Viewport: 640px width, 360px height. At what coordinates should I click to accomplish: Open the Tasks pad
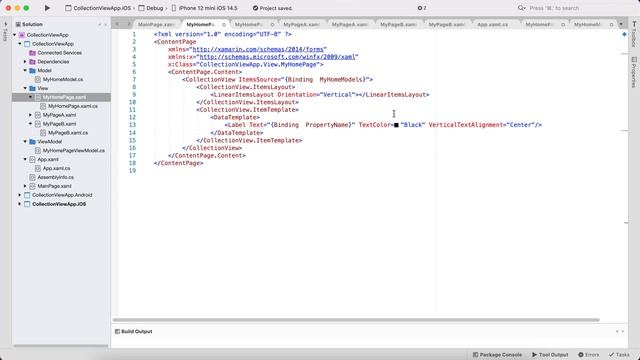click(619, 355)
